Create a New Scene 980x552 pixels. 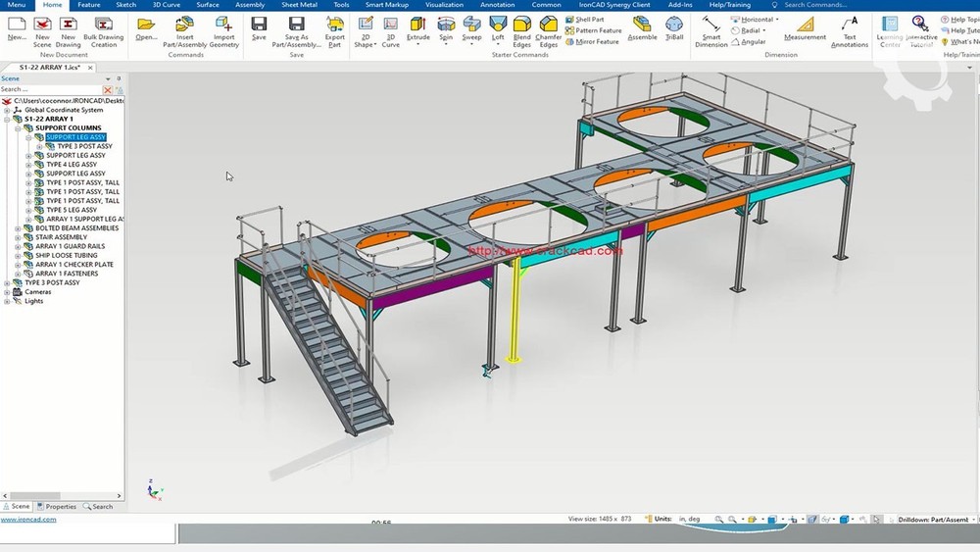tap(42, 32)
